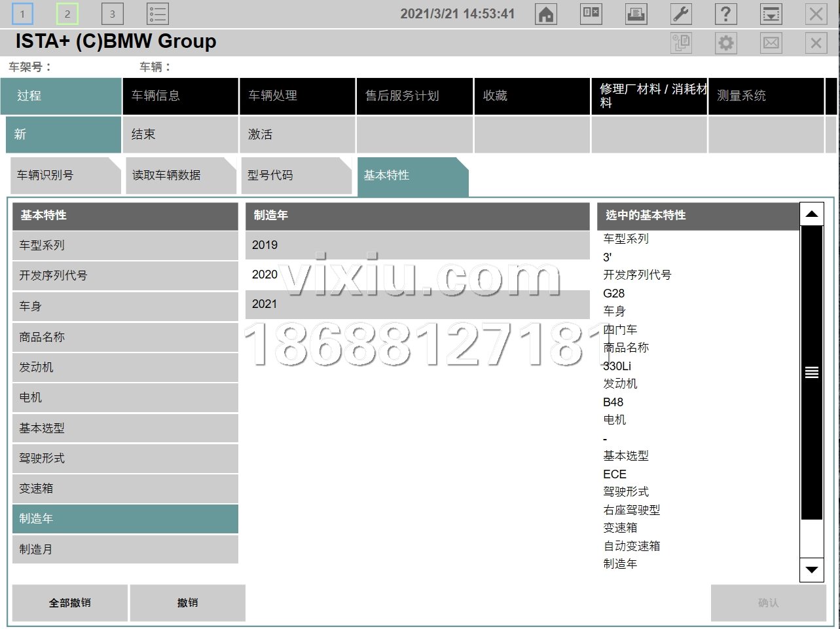840x629 pixels.
Task: Open the 制造月 feature category
Action: [x=125, y=550]
